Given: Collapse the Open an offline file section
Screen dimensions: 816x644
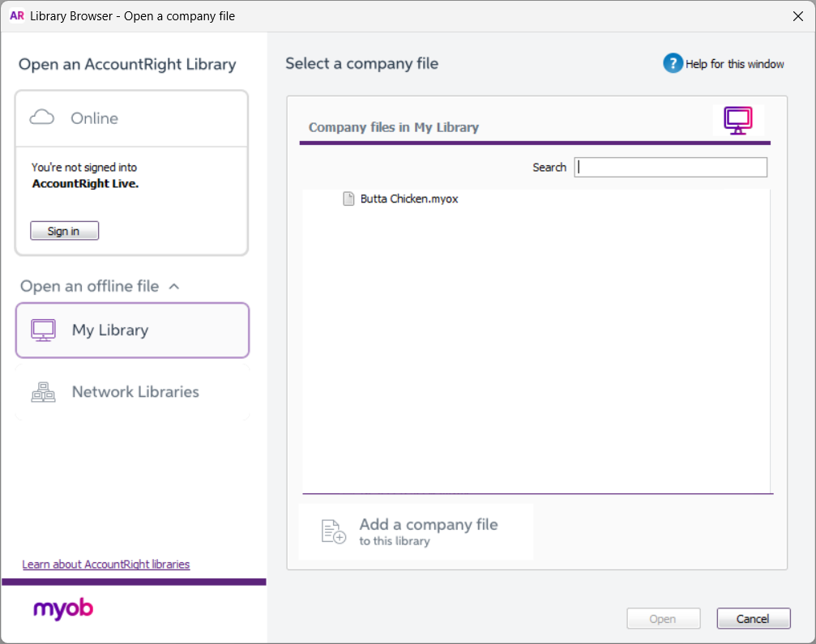Looking at the screenshot, I should click(x=174, y=286).
